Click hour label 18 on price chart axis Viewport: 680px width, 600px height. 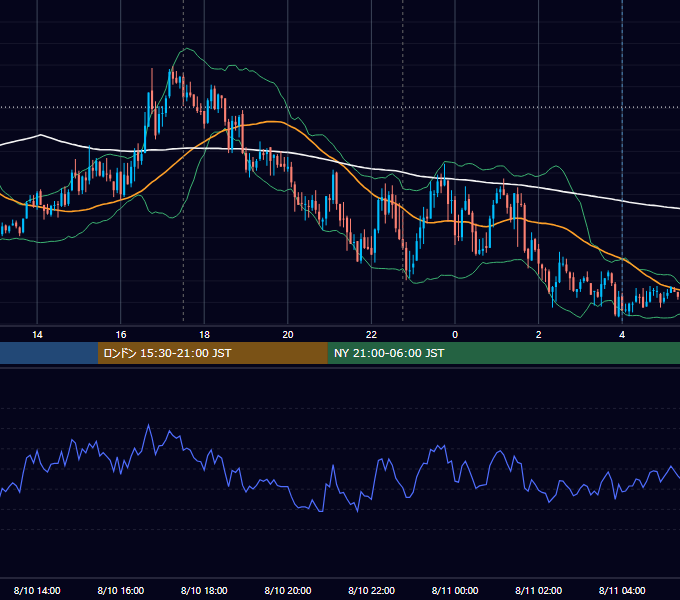pos(204,335)
